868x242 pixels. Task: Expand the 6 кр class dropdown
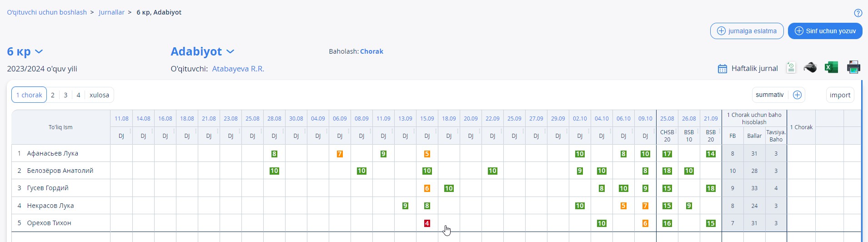39,52
